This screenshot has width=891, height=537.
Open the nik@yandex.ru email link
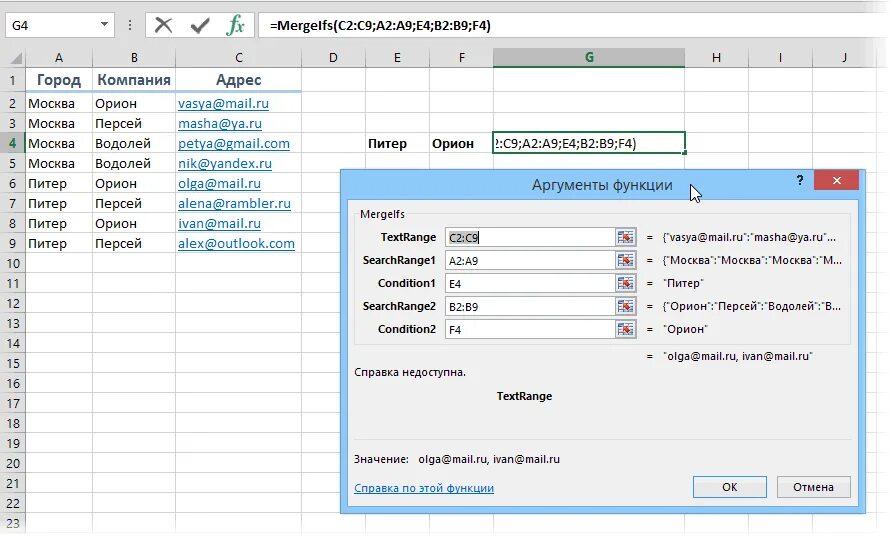(224, 164)
